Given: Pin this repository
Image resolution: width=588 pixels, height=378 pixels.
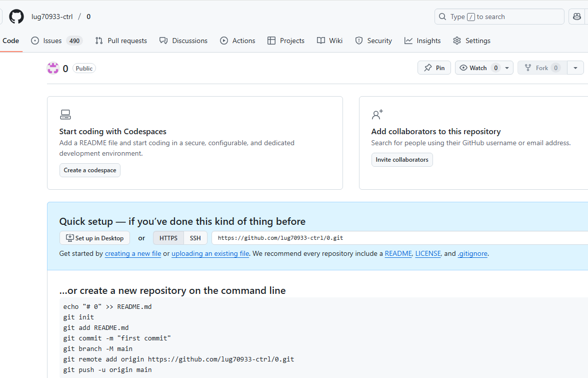Looking at the screenshot, I should click(434, 68).
